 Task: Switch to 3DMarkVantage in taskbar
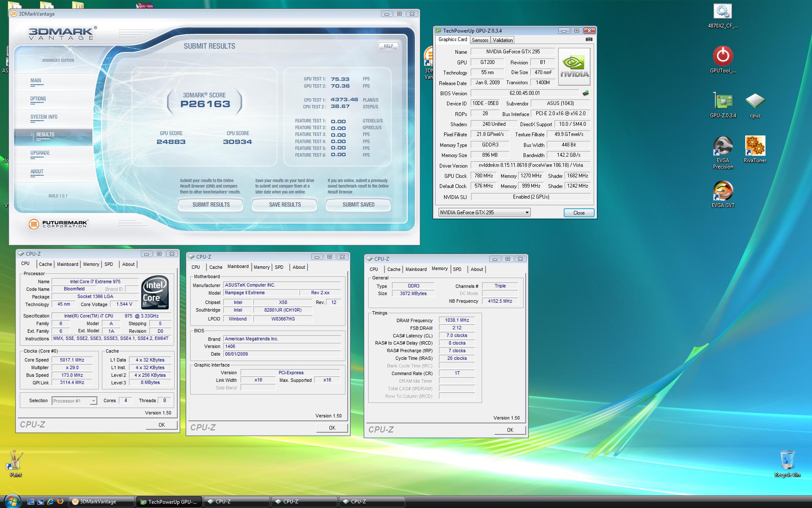(x=101, y=502)
